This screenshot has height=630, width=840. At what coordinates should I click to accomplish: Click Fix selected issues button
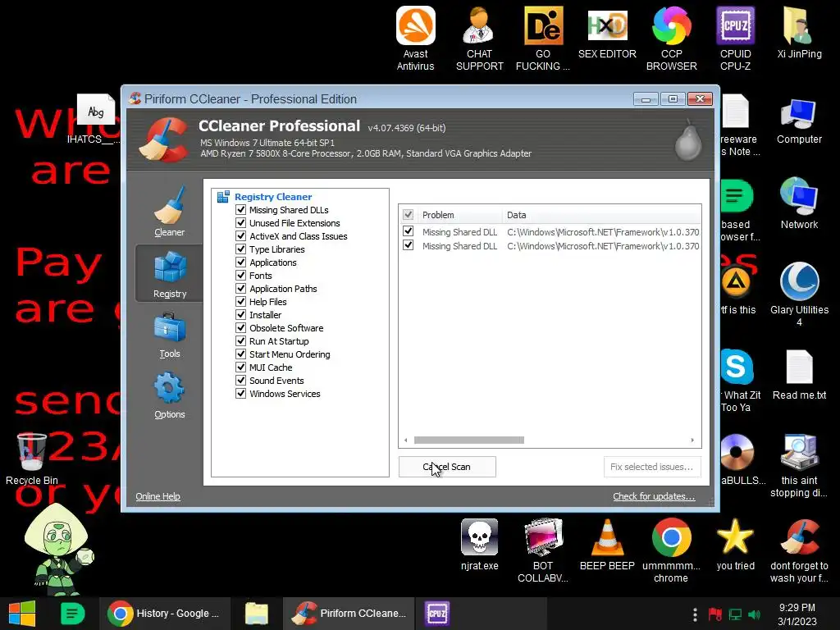coord(652,467)
